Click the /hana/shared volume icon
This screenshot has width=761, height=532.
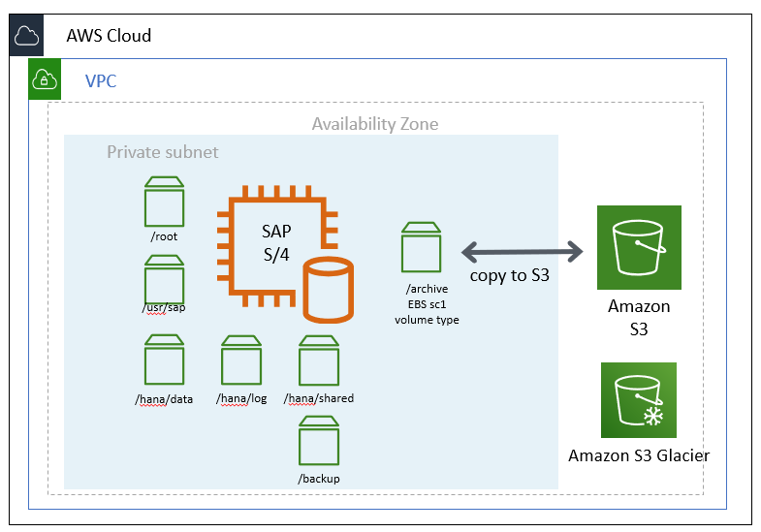pyautogui.click(x=318, y=361)
